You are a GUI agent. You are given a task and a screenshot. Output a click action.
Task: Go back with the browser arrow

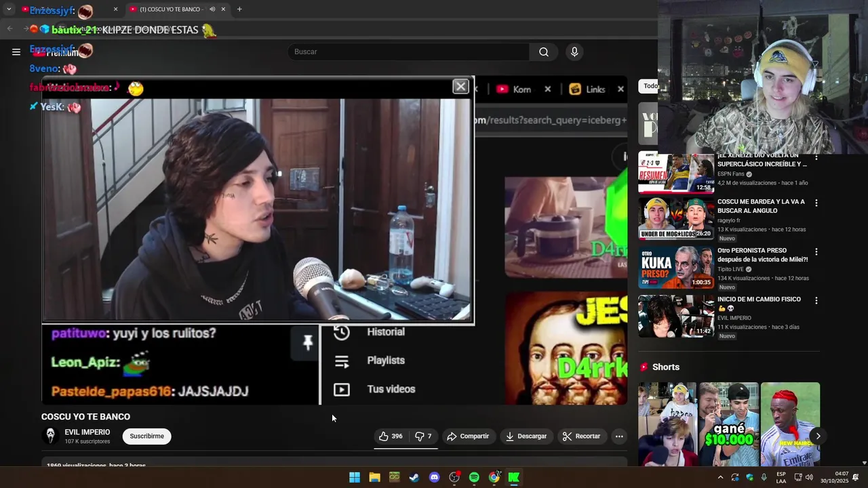click(9, 28)
